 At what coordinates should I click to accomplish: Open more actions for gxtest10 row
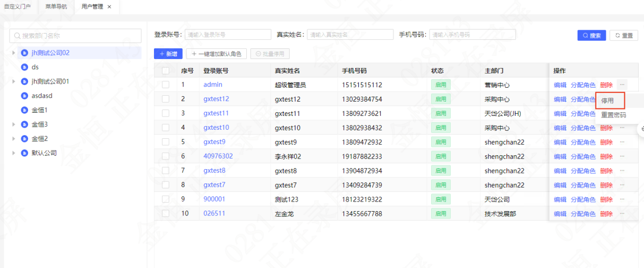622,128
